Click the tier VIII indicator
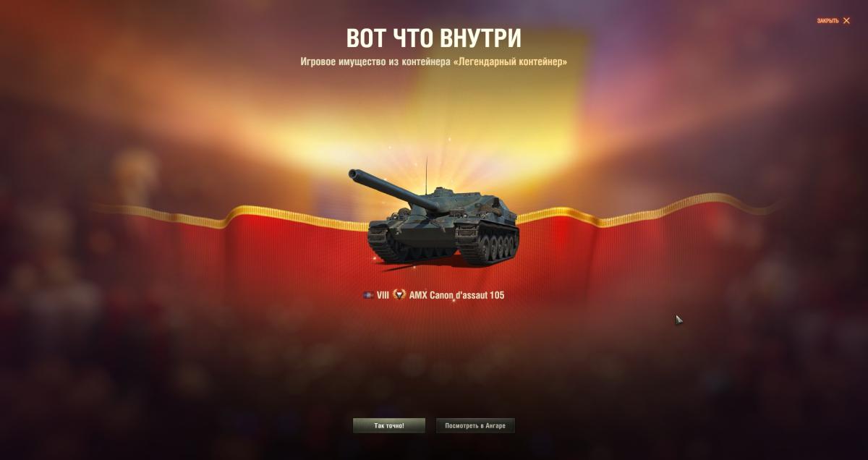The width and height of the screenshot is (868, 460). pyautogui.click(x=383, y=295)
